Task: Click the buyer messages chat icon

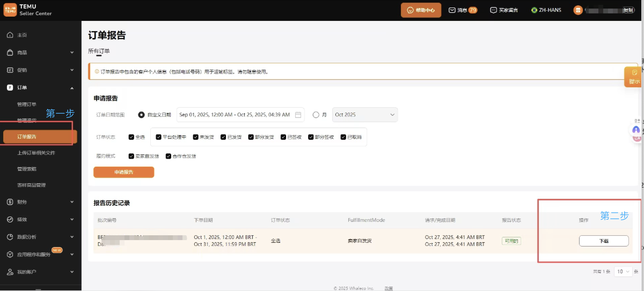Action: pyautogui.click(x=493, y=10)
